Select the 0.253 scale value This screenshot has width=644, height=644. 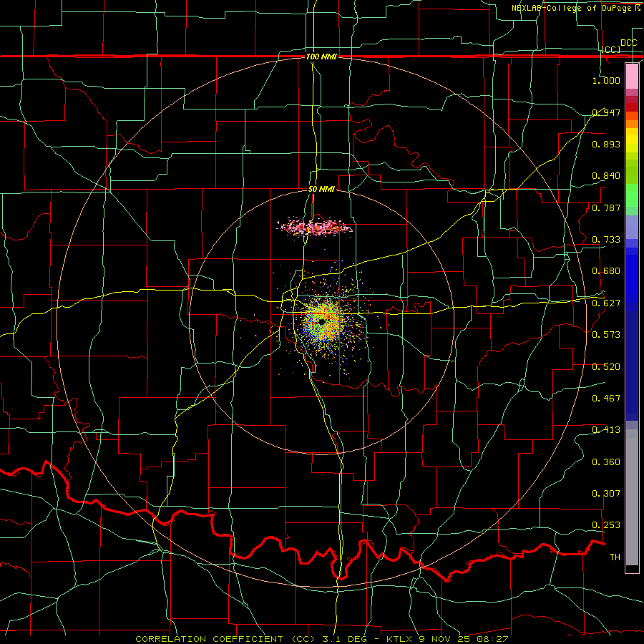click(x=606, y=525)
